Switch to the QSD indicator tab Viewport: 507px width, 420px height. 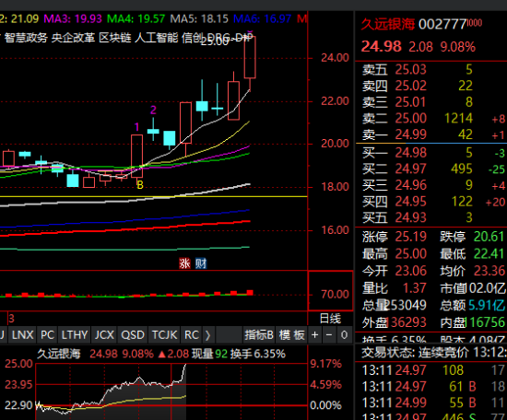point(133,335)
